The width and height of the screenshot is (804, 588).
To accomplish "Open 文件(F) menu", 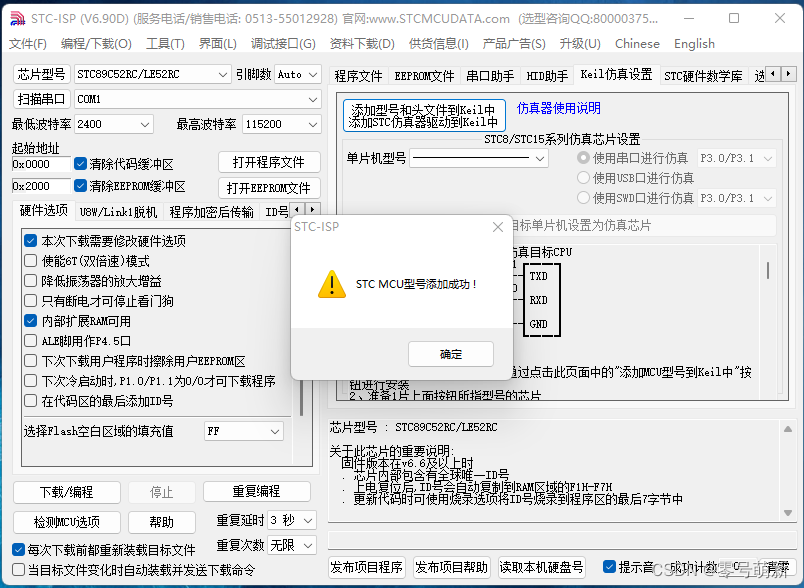I will point(28,44).
